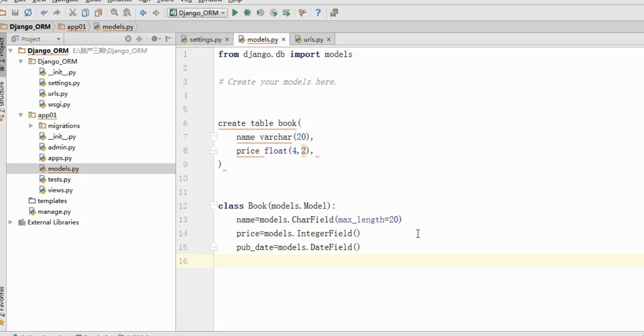Click Django_ORM breadcrumb in navigation bar
The image size is (644, 336).
(26, 27)
